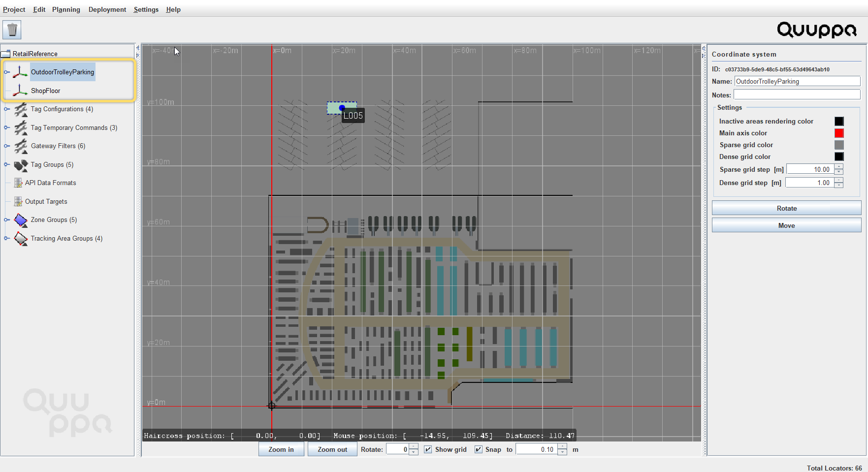Click the Tag Configurations wrench icon

(x=21, y=109)
